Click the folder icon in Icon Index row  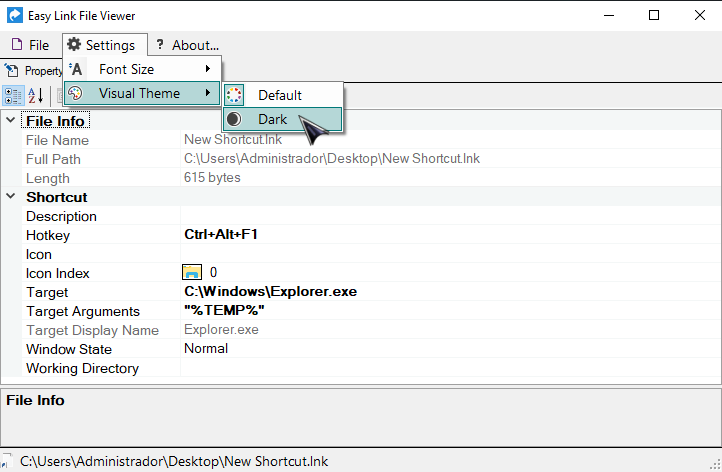(192, 272)
